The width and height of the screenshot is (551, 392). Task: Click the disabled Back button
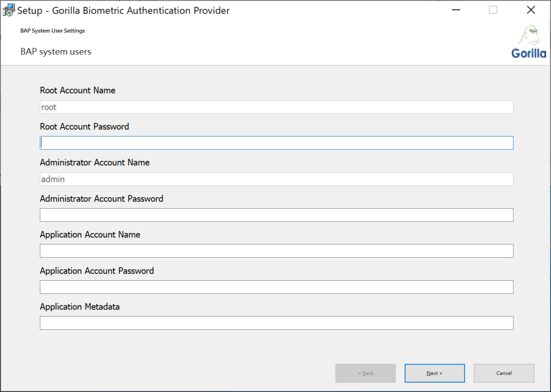coord(365,373)
